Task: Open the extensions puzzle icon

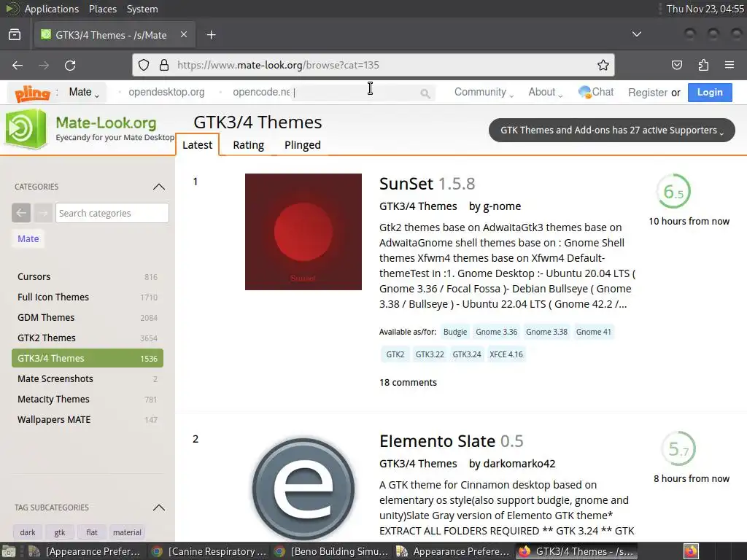Action: pos(703,65)
